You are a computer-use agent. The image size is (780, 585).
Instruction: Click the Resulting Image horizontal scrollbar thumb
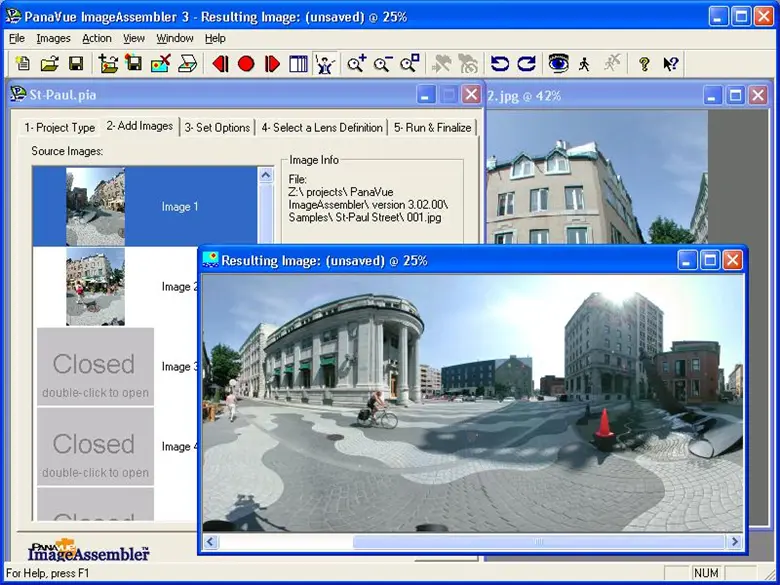pos(536,542)
